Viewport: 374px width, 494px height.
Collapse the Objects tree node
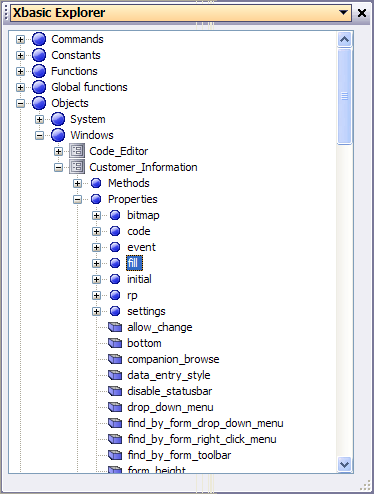[20, 103]
